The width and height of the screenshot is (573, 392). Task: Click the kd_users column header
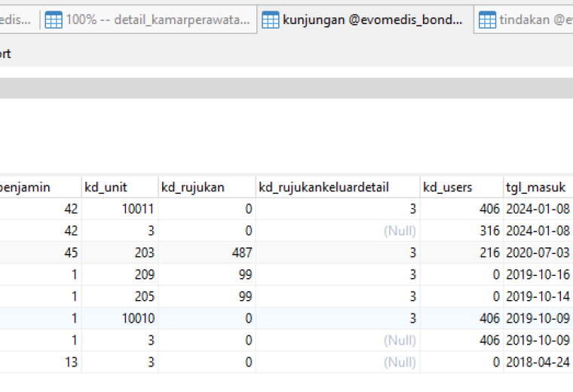(461, 187)
